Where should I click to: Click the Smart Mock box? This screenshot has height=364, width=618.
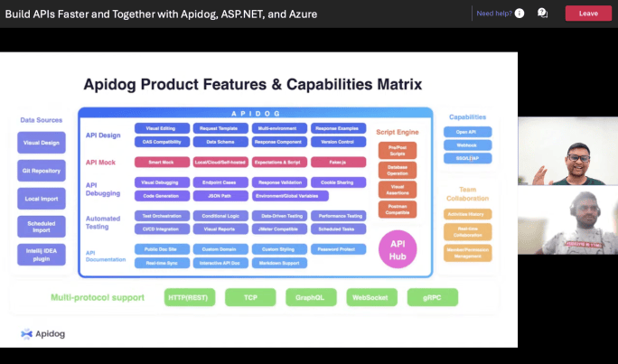point(162,163)
